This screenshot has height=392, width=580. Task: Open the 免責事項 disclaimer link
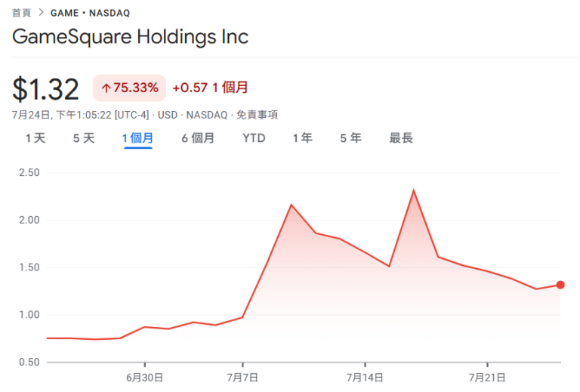pyautogui.click(x=258, y=115)
